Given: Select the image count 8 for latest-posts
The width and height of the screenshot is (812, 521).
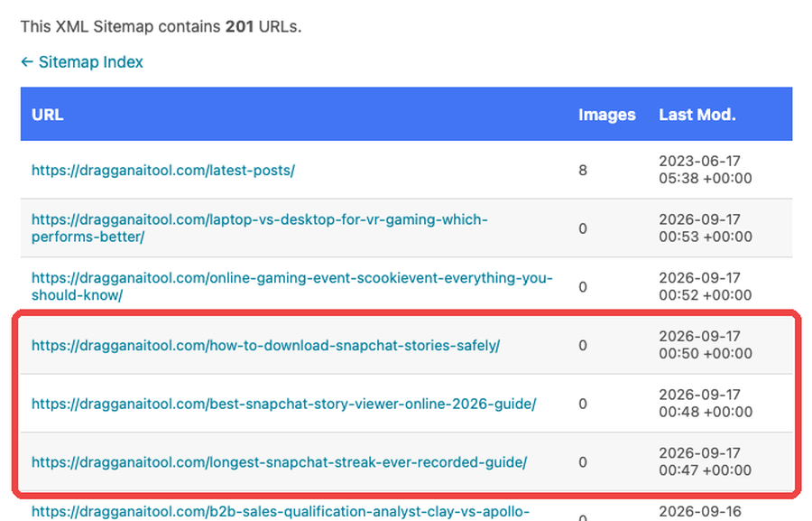Looking at the screenshot, I should click(x=583, y=170).
